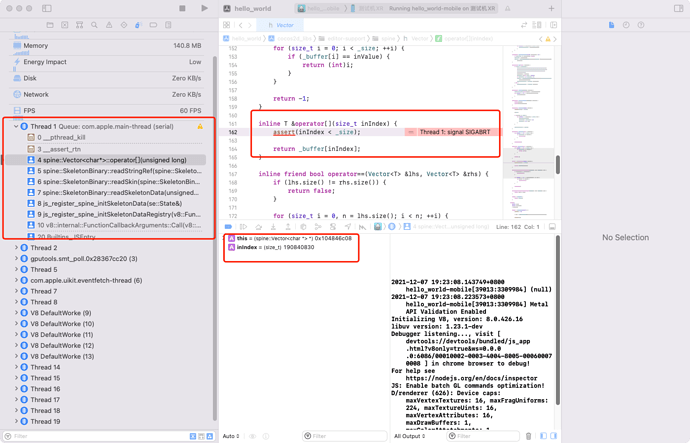Open the Auto variables scope dropdown
The width and height of the screenshot is (690, 443).
pos(231,436)
